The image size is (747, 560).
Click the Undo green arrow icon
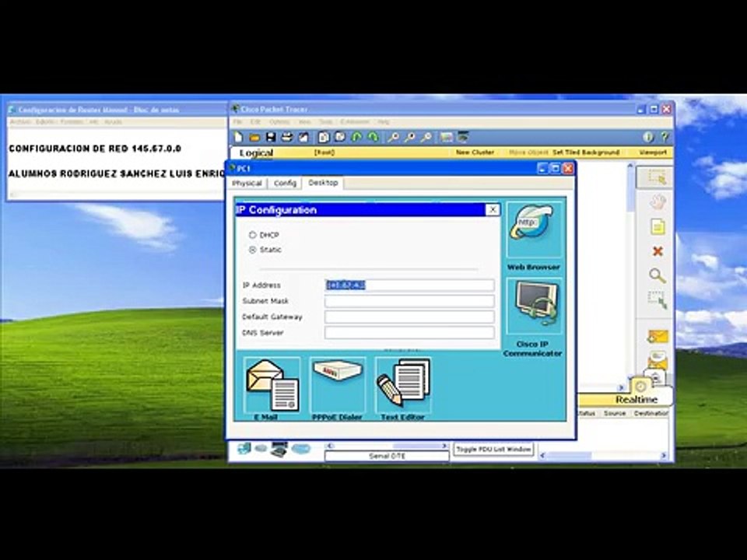356,137
